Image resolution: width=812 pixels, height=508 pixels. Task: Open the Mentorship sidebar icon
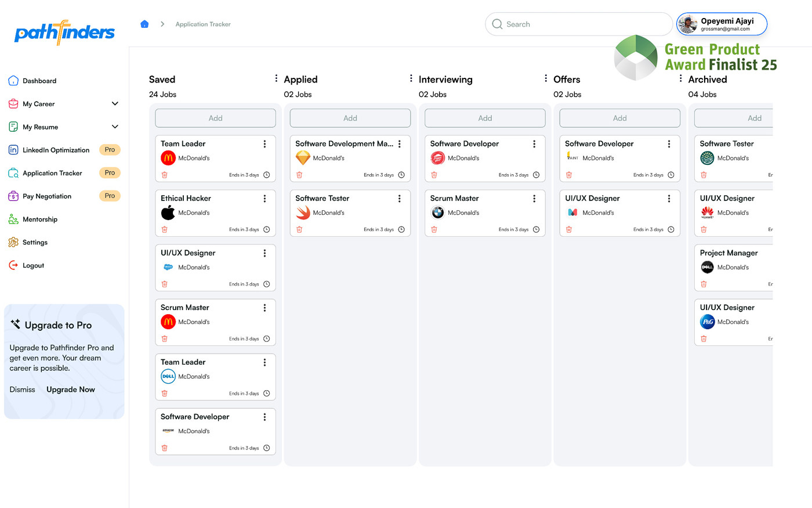tap(13, 219)
